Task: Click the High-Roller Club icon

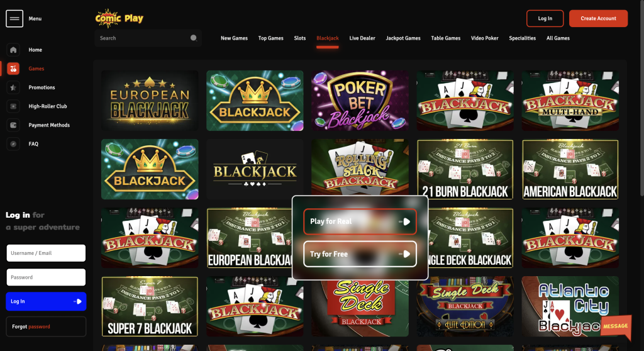Action: pyautogui.click(x=13, y=106)
